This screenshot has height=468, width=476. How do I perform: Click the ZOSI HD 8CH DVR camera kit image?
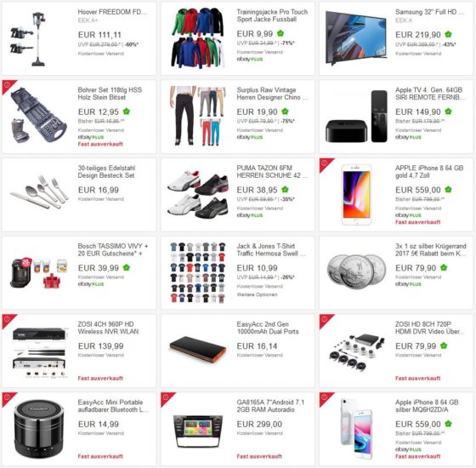[357, 352]
